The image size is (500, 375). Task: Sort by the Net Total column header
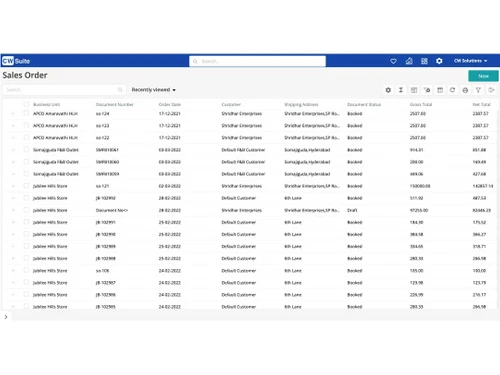(482, 105)
